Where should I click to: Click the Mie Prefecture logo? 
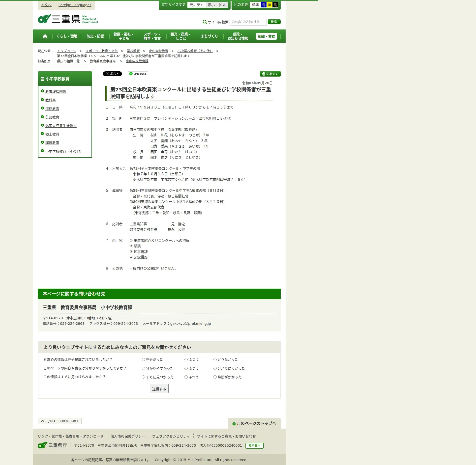68,19
